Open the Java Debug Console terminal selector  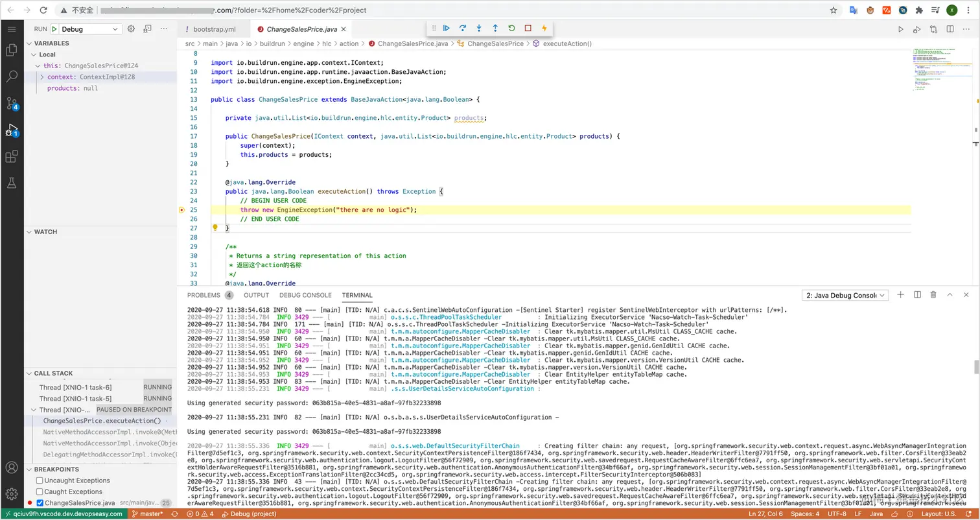tap(845, 295)
